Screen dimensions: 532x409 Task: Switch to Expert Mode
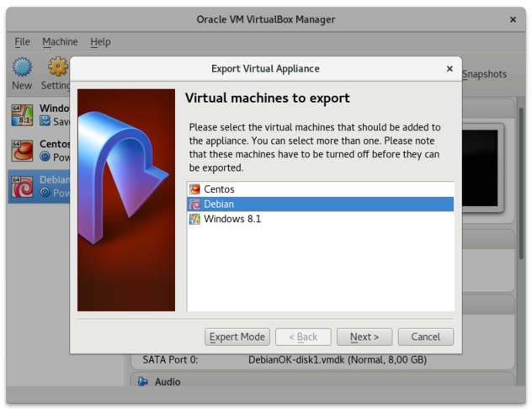point(237,337)
